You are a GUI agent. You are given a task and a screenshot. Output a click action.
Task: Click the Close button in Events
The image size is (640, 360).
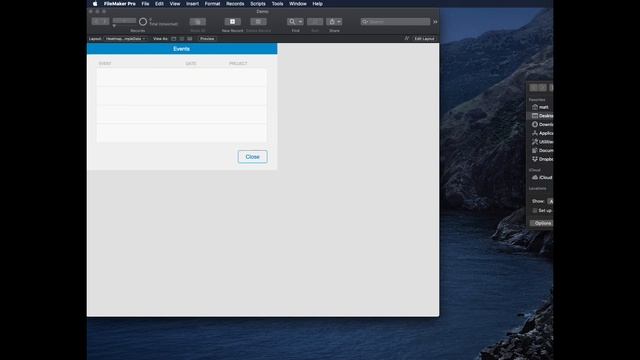point(252,157)
